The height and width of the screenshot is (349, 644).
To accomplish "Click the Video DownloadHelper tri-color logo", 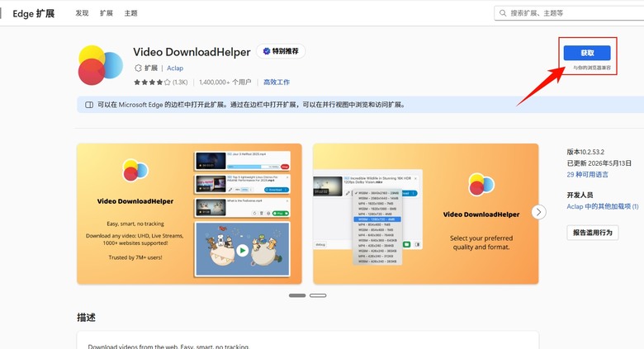I will coord(100,65).
